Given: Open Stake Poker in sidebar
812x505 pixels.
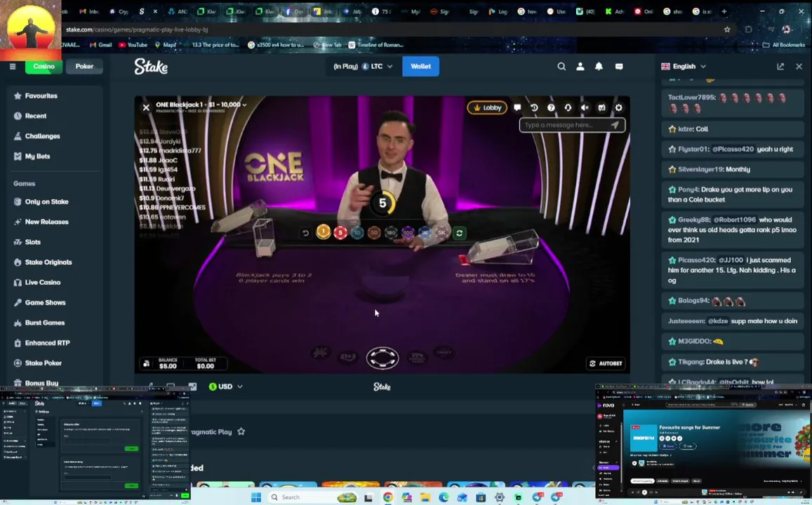Looking at the screenshot, I should pyautogui.click(x=43, y=363).
